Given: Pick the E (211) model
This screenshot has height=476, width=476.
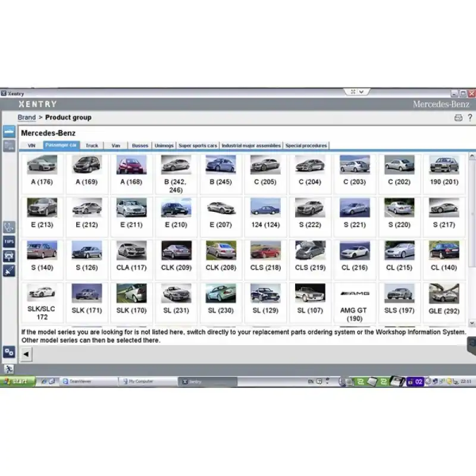Looking at the screenshot, I should point(131,217).
